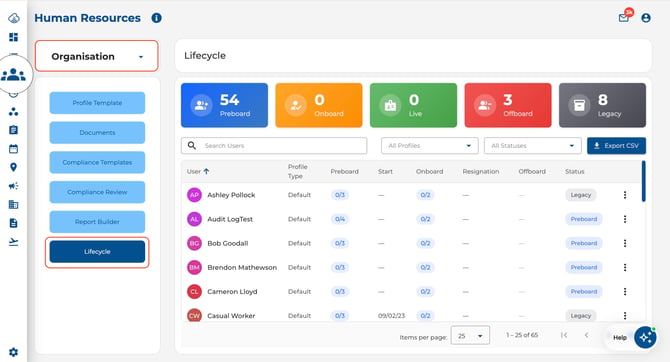Viewport: 670px width, 362px height.
Task: Open the user account profile icon
Action: click(646, 18)
